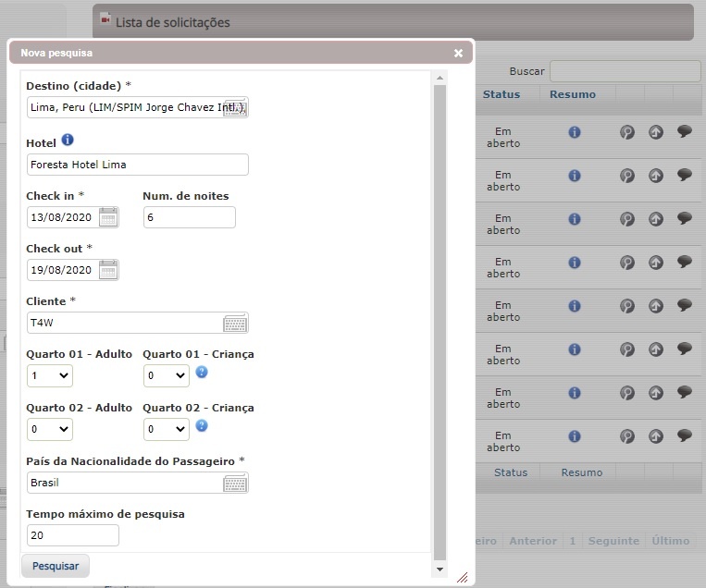706x588 pixels.
Task: Click the up-arrow icon in last table row
Action: 656,436
